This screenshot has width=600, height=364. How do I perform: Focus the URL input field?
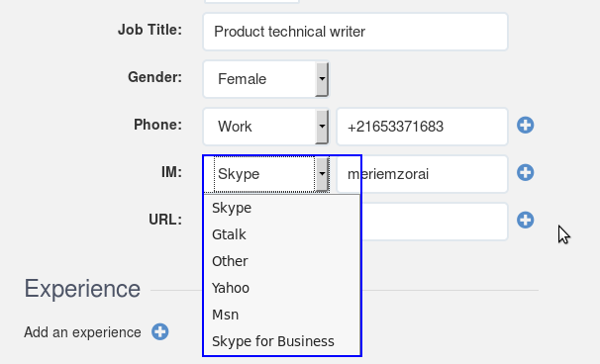coord(435,222)
